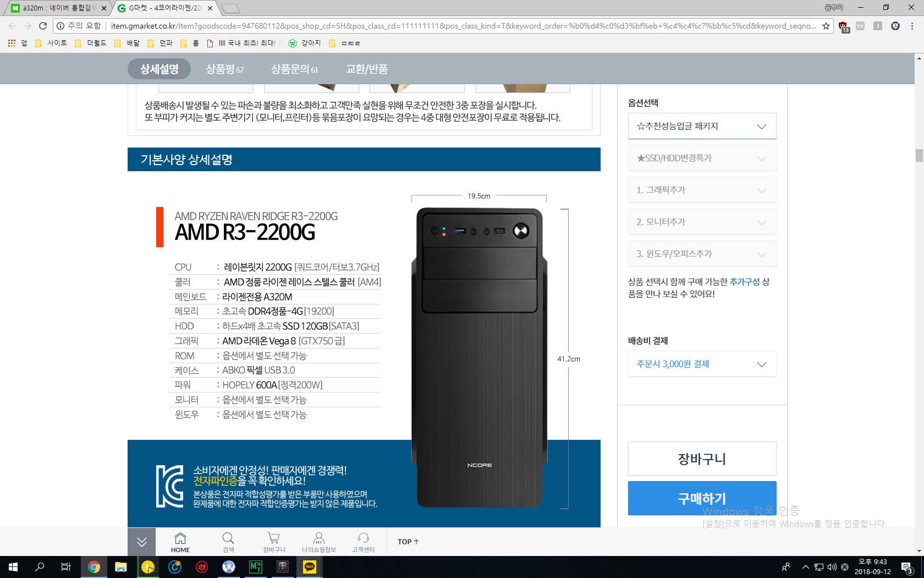Image resolution: width=924 pixels, height=578 pixels.
Task: Reload the page with the refresh icon
Action: [43, 26]
